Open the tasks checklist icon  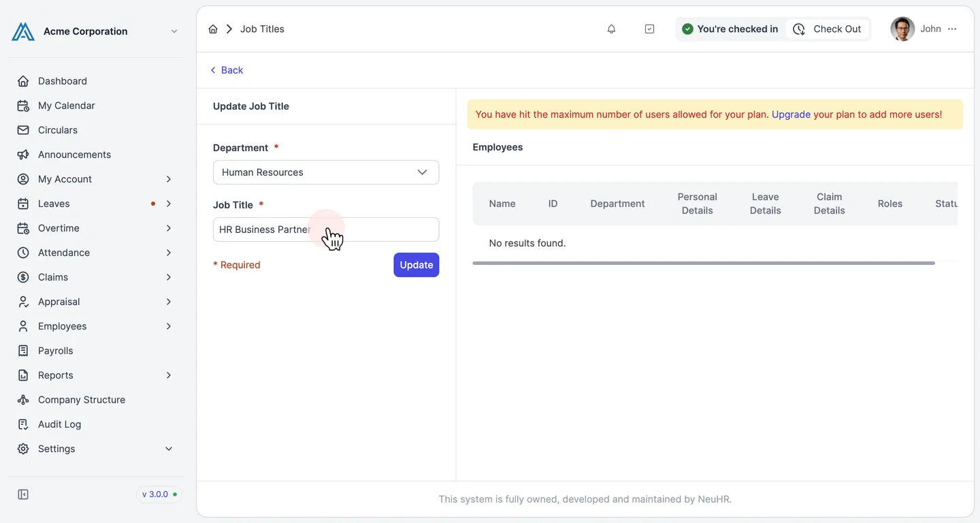click(649, 29)
